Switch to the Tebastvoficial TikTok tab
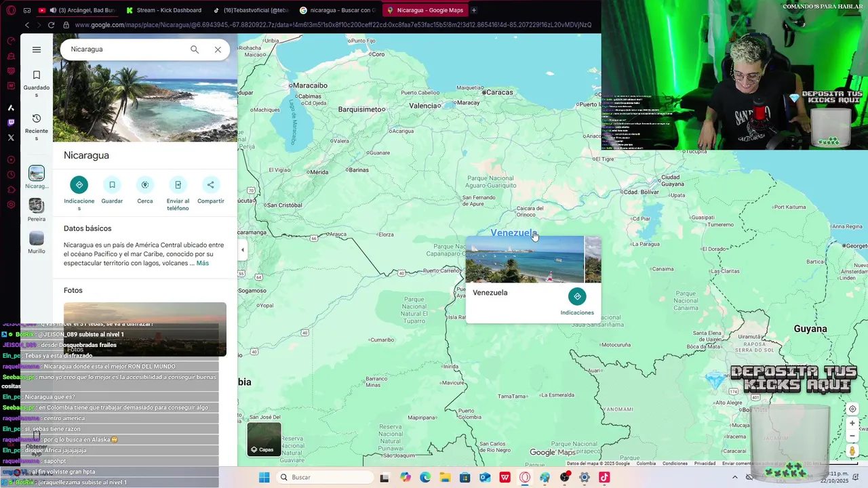 (250, 10)
